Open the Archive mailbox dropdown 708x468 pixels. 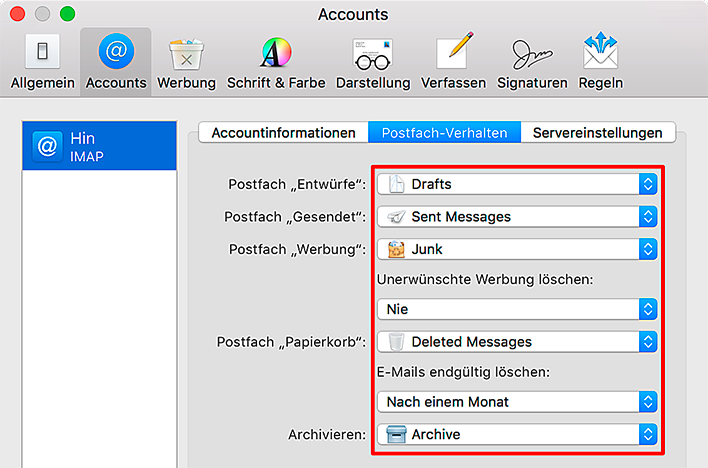517,435
